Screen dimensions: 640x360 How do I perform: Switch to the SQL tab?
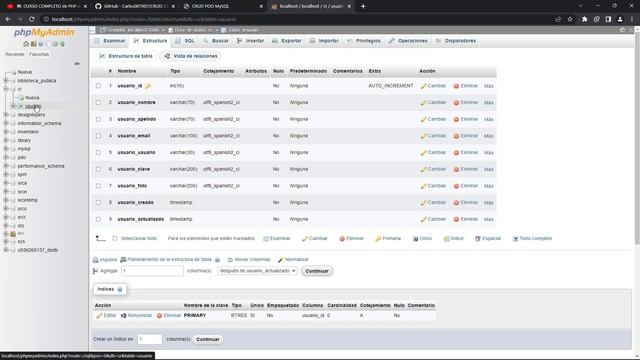[x=185, y=41]
